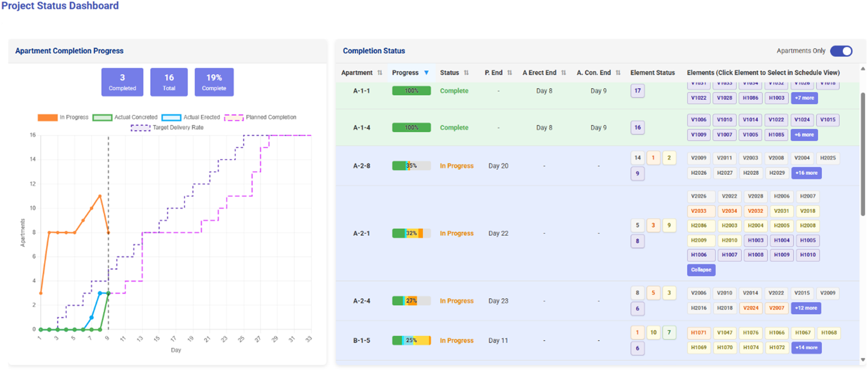Sort by Apartment column sort icon
Screen dimensions: 868x371
pyautogui.click(x=380, y=73)
